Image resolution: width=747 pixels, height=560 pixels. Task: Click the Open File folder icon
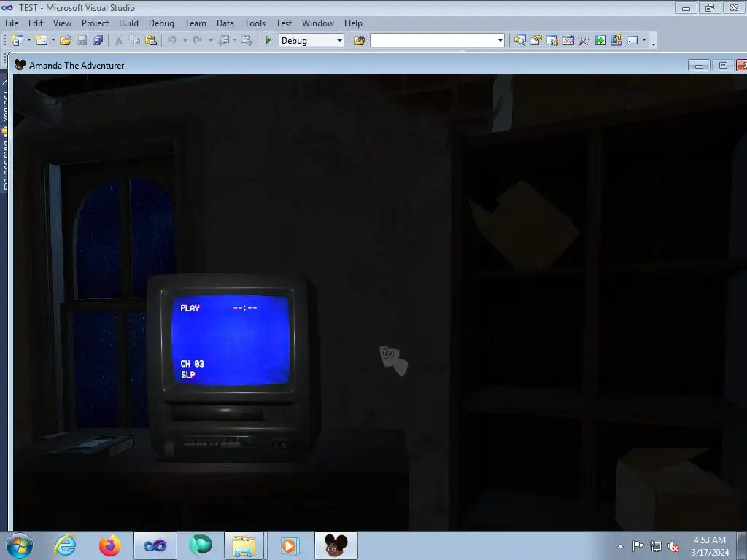(65, 41)
